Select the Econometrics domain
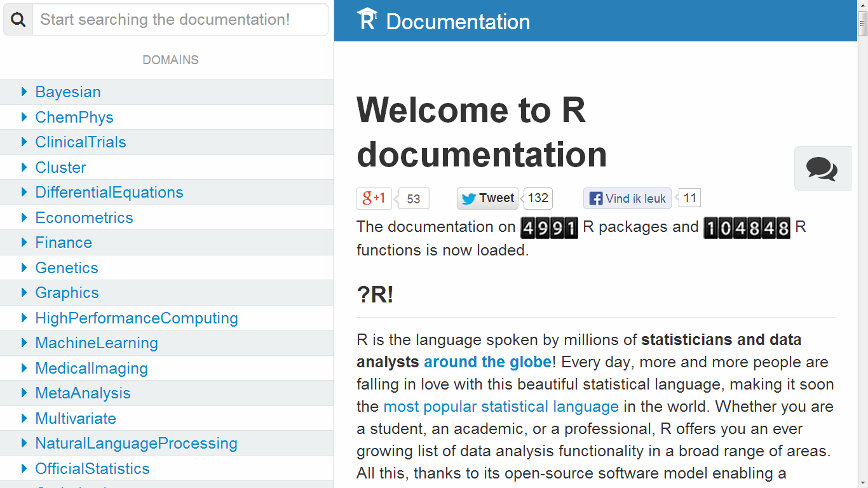Viewport: 868px width, 488px height. 84,217
